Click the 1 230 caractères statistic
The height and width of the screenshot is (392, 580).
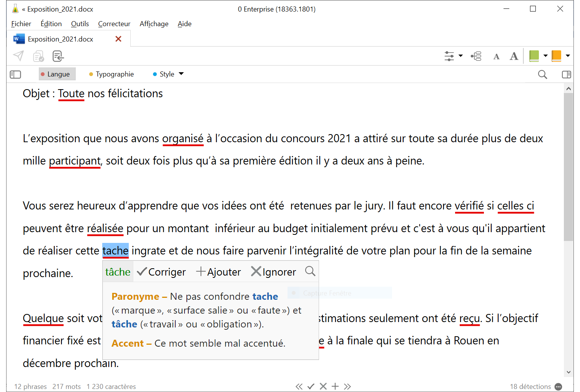click(x=111, y=387)
